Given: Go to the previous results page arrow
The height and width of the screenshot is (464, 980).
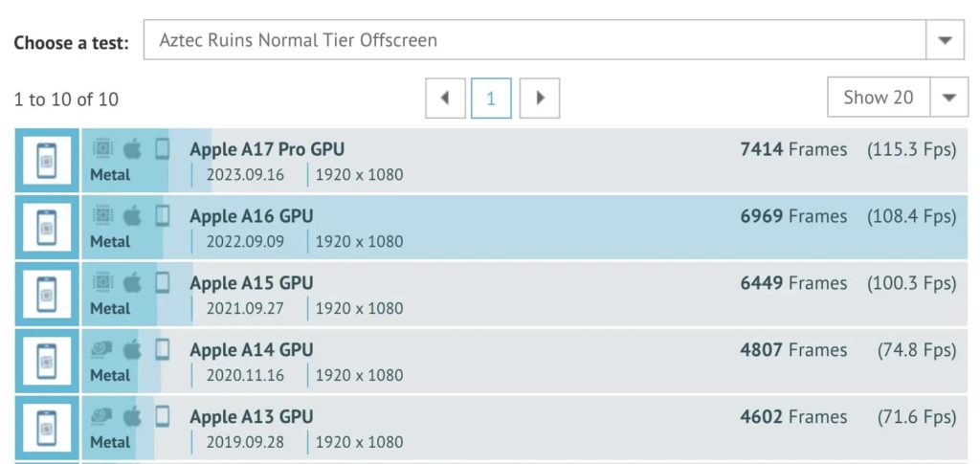Looking at the screenshot, I should coord(445,98).
